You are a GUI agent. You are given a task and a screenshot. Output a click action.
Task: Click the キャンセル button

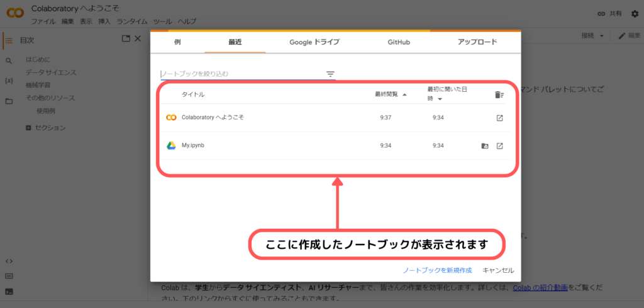pos(498,270)
